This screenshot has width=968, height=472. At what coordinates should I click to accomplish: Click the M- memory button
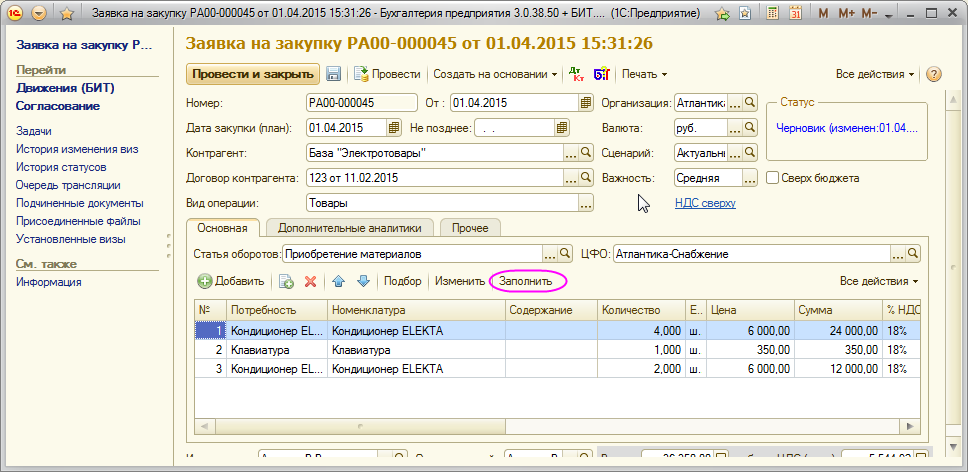pos(869,13)
